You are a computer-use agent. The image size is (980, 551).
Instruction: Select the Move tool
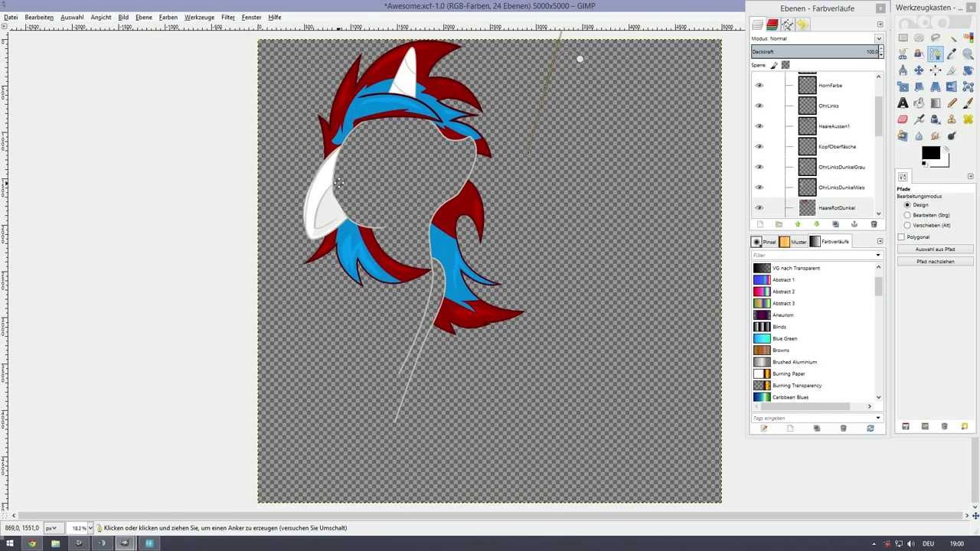click(x=919, y=70)
